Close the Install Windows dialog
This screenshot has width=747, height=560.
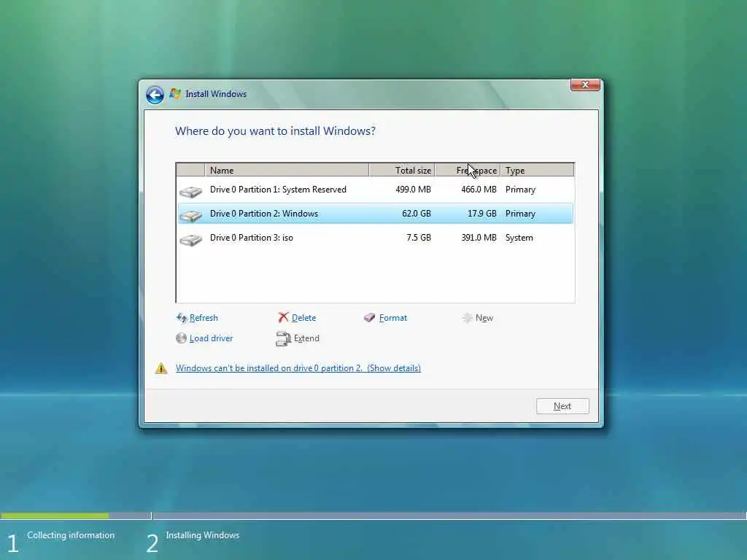585,85
